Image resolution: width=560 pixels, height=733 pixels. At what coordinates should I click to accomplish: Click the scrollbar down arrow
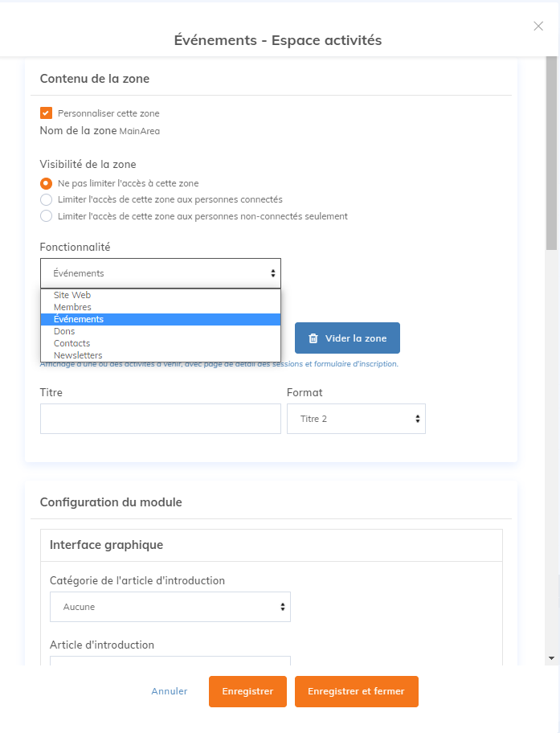point(551,657)
